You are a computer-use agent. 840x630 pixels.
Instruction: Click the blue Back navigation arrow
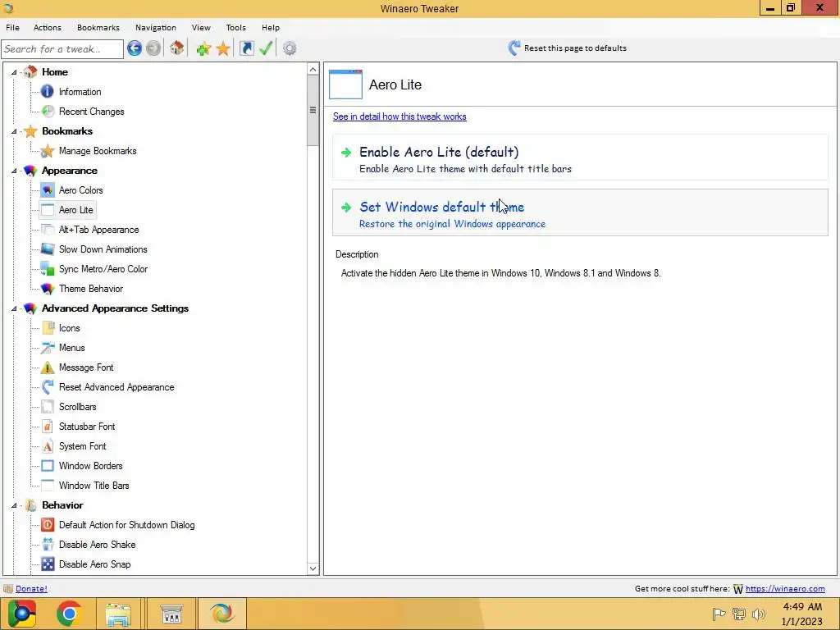pyautogui.click(x=135, y=48)
